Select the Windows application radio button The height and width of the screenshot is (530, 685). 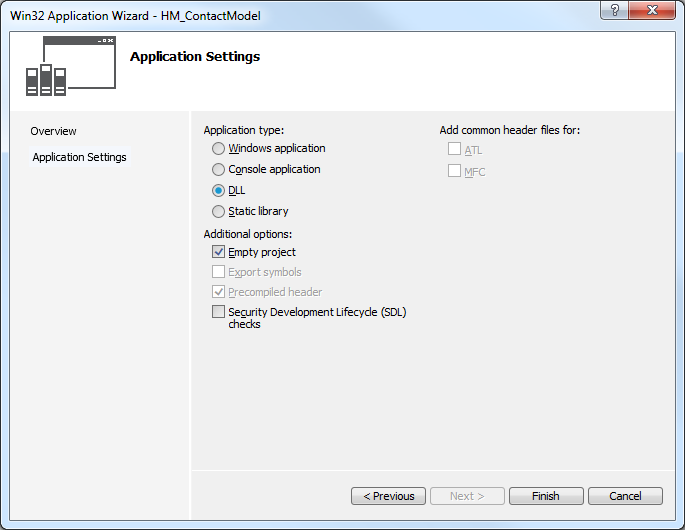(x=218, y=149)
